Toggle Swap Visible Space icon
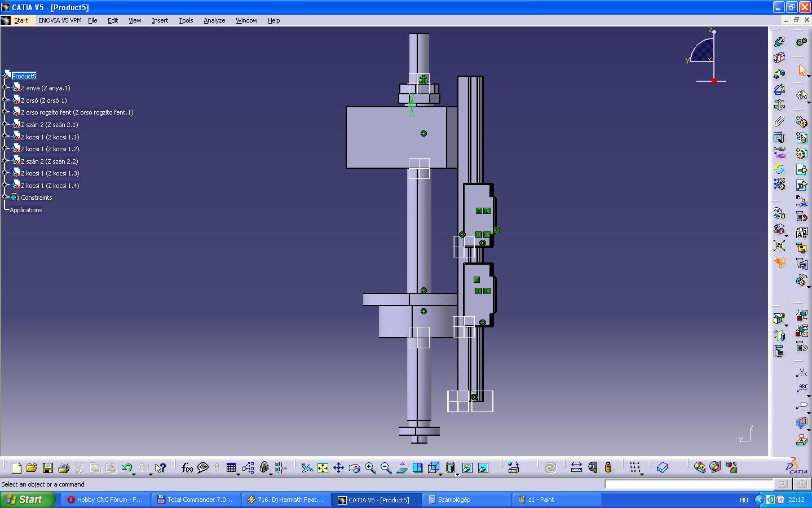The height and width of the screenshot is (508, 812). tap(483, 468)
